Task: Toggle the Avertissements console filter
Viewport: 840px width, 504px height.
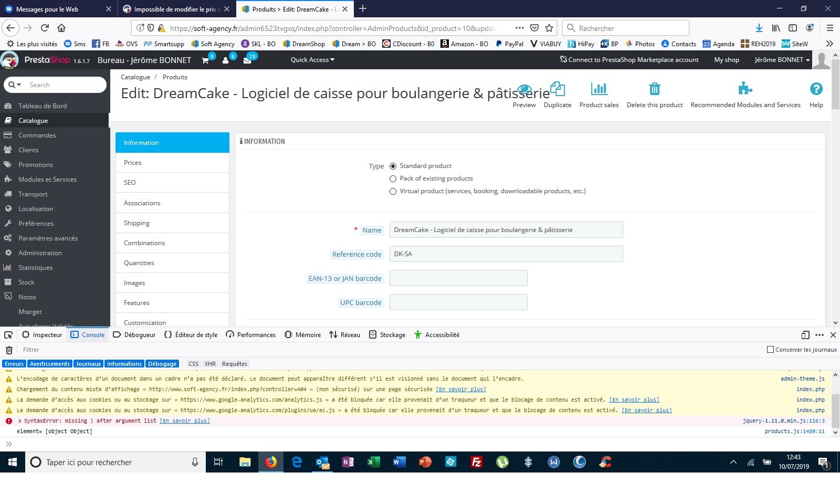Action: click(x=50, y=364)
